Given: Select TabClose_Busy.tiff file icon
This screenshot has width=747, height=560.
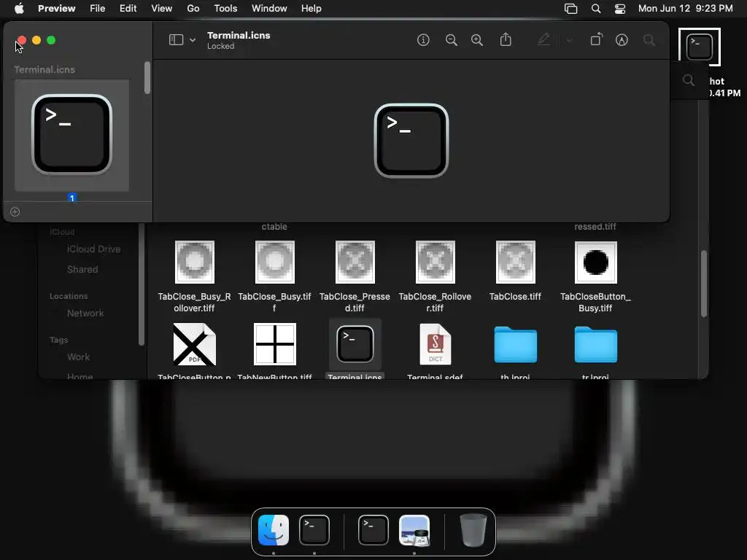Looking at the screenshot, I should click(x=274, y=262).
